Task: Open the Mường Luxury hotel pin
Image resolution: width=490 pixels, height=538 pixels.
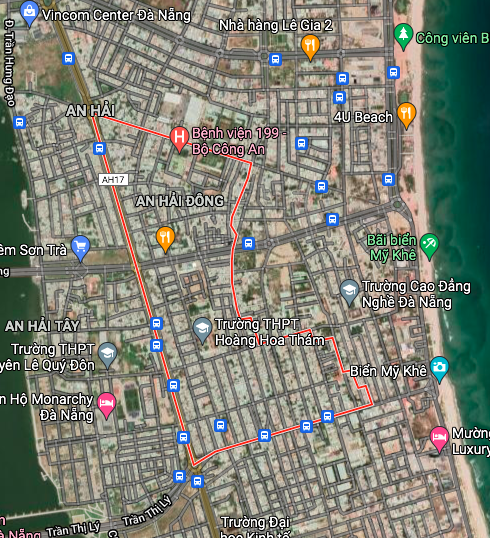Action: (439, 439)
